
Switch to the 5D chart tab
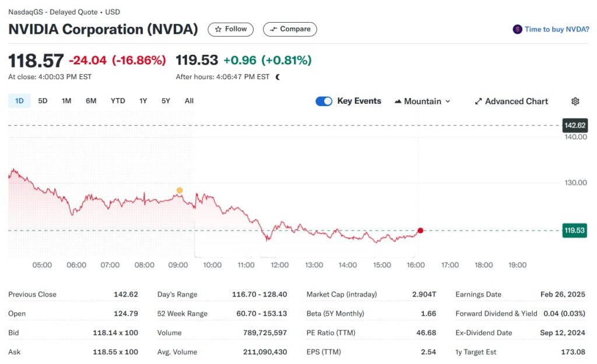[43, 101]
